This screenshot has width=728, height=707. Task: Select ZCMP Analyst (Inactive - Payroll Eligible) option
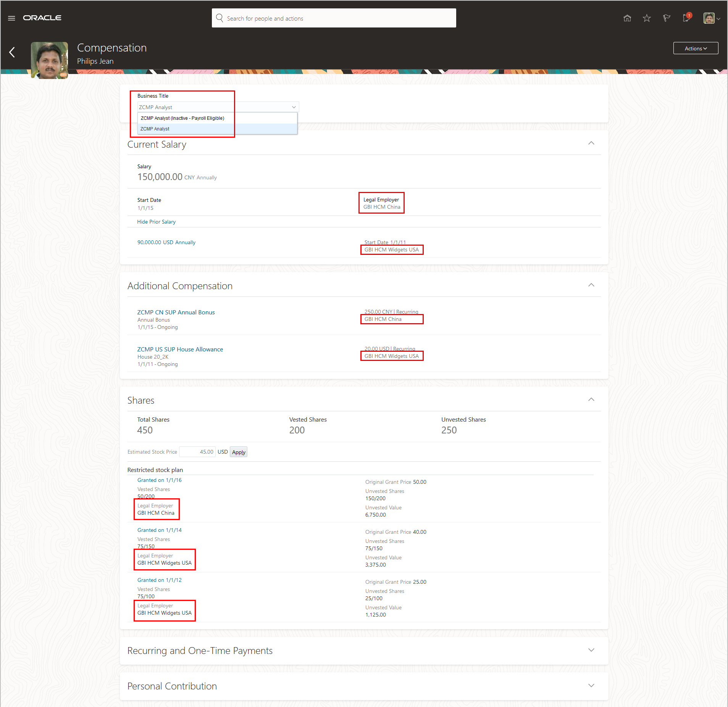point(217,118)
